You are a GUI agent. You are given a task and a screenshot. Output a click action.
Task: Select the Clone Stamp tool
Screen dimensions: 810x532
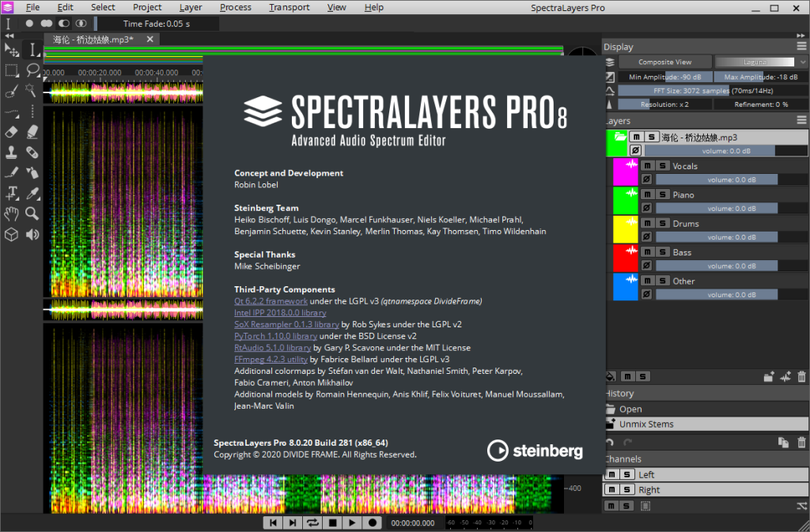(11, 153)
